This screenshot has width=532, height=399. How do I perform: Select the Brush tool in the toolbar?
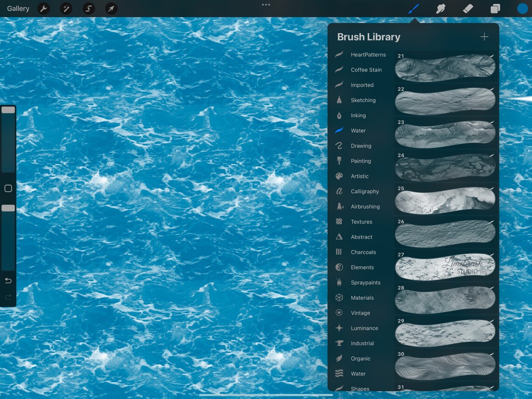click(x=413, y=8)
